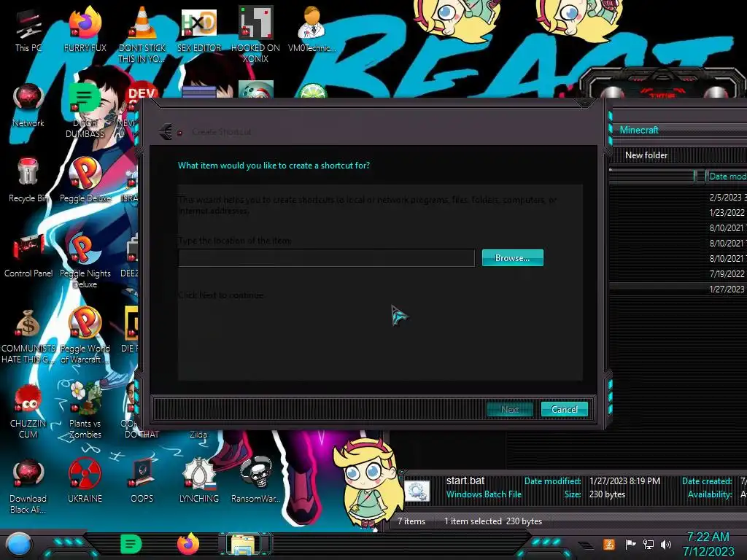
Task: Select the row dated 2/5/2023 in Explorer
Action: click(678, 197)
